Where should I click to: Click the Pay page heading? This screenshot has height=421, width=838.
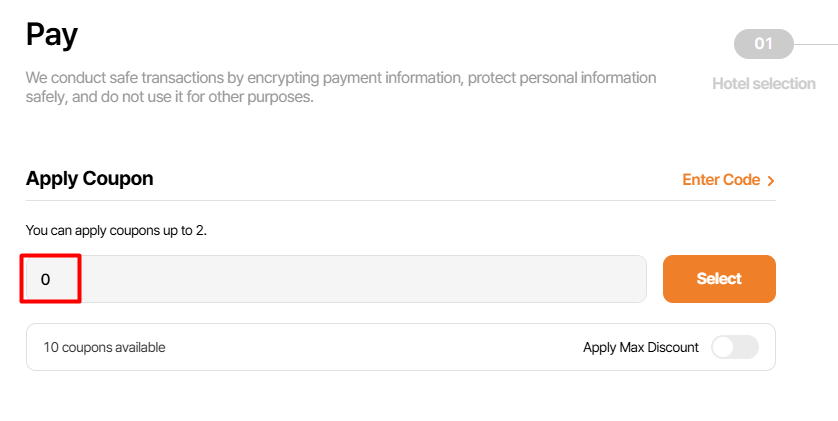[x=52, y=35]
